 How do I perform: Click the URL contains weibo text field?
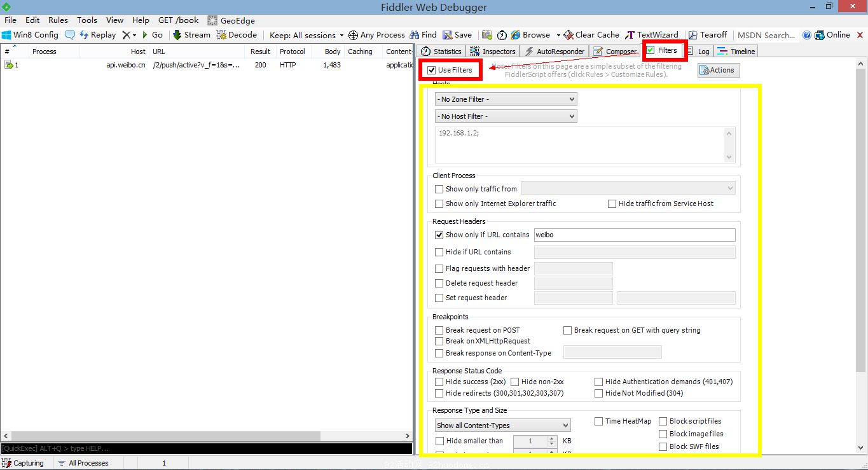(634, 235)
